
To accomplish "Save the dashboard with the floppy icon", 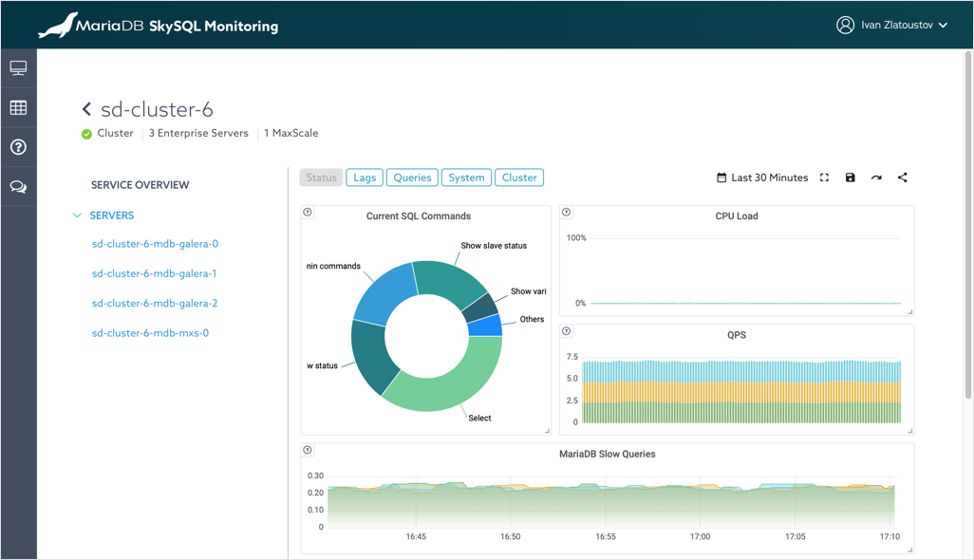I will point(850,177).
